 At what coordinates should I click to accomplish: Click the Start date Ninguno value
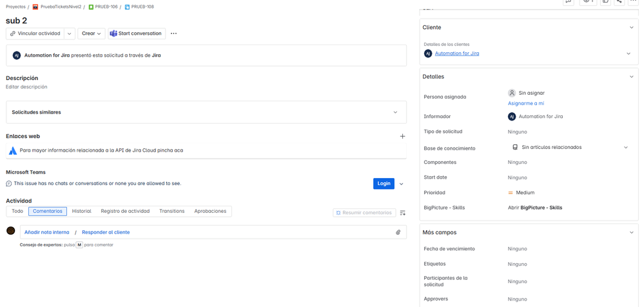coord(518,178)
